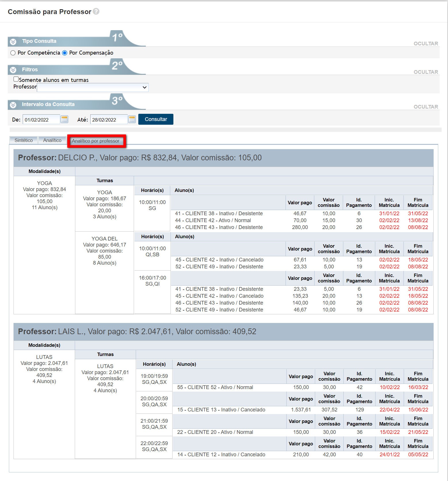Image resolution: width=448 pixels, height=481 pixels.
Task: Select the Por Compensação radio option
Action: 65,53
